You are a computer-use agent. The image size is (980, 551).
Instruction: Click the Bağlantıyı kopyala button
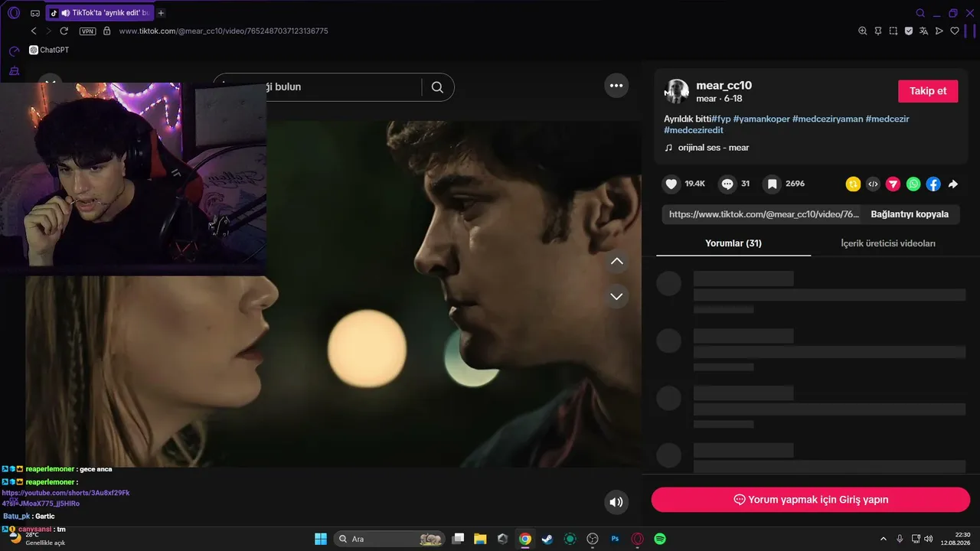click(910, 214)
